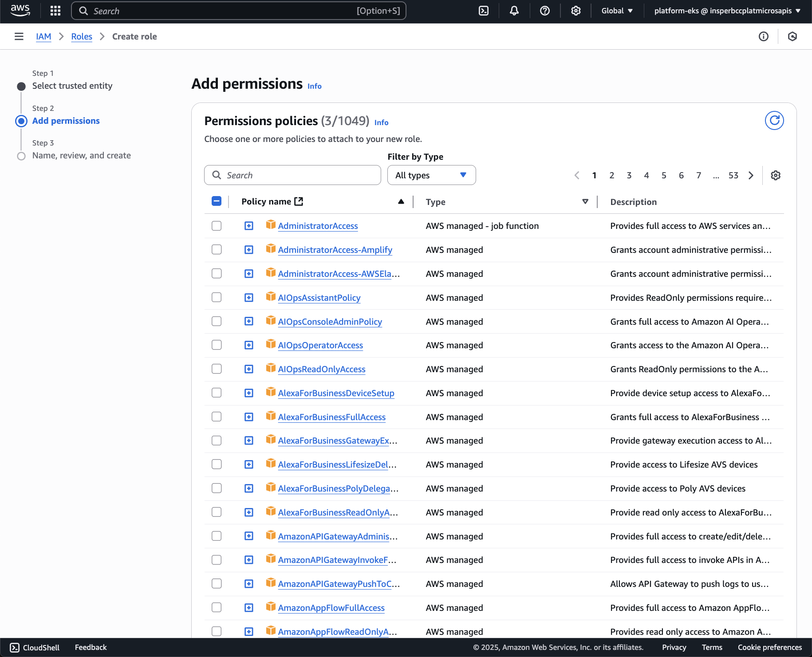The image size is (812, 657).
Task: Open the services grid menu
Action: pyautogui.click(x=55, y=11)
